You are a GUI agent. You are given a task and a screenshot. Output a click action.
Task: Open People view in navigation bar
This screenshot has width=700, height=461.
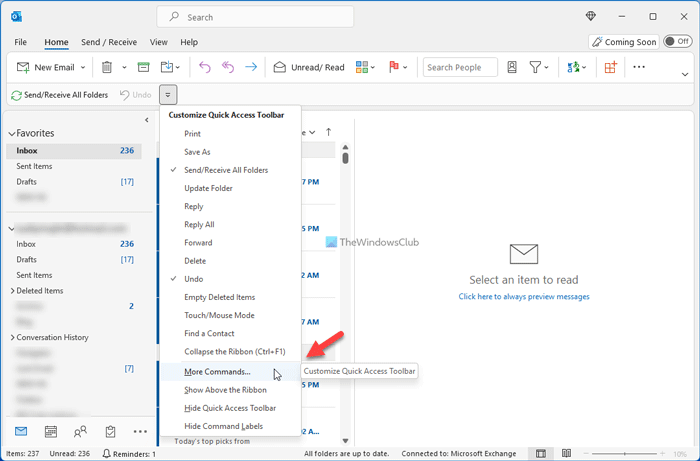(80, 432)
